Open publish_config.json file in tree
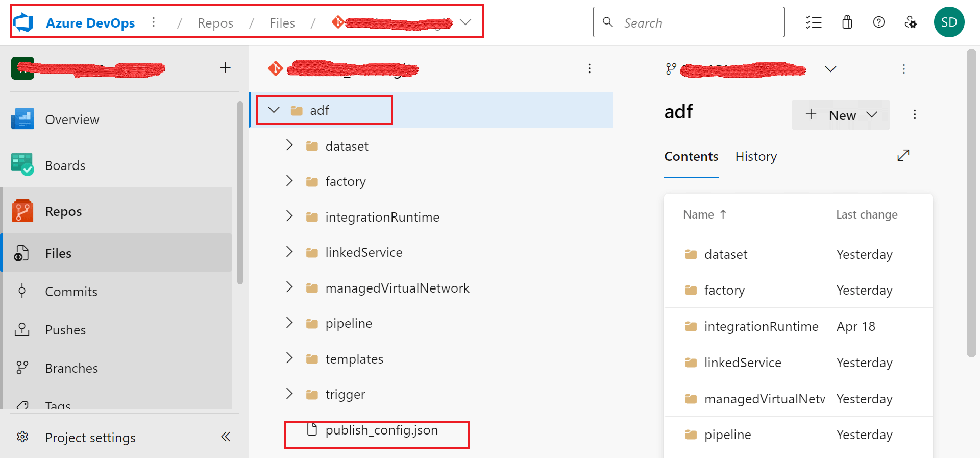This screenshot has width=980, height=458. point(381,430)
